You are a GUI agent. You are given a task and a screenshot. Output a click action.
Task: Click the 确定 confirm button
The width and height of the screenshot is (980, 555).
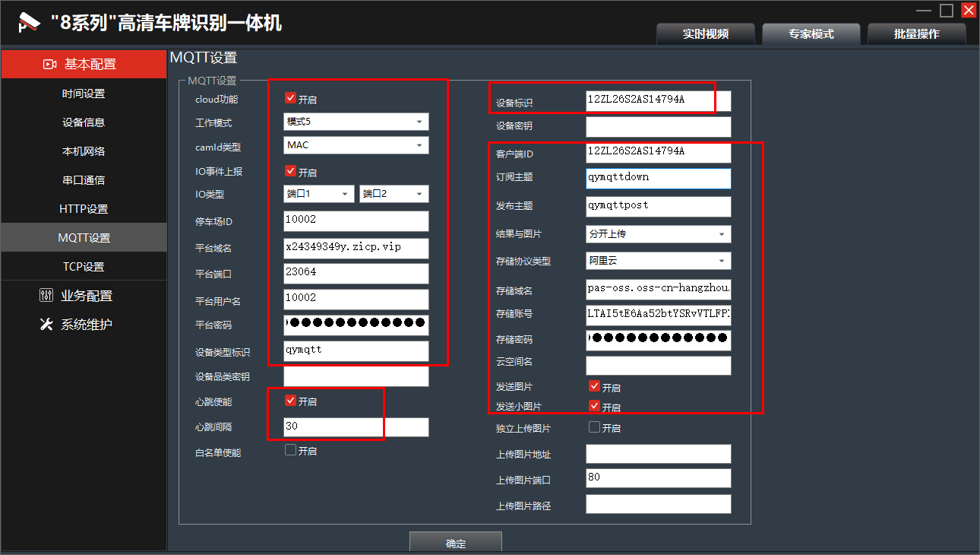456,543
